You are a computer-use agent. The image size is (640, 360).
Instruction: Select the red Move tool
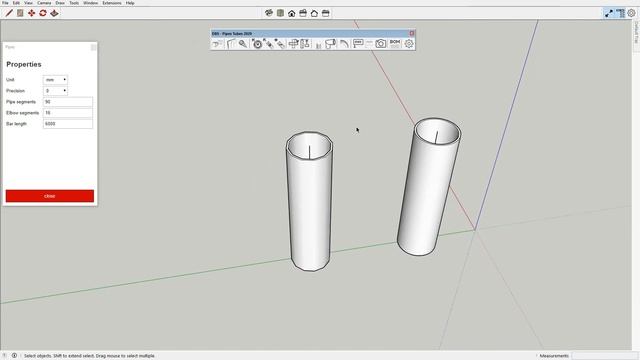coord(31,13)
